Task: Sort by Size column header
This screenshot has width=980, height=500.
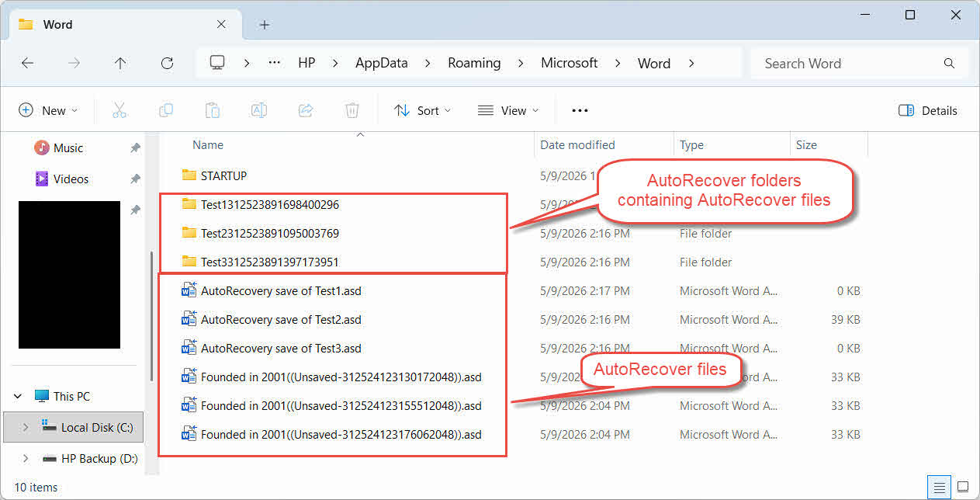Action: [806, 145]
